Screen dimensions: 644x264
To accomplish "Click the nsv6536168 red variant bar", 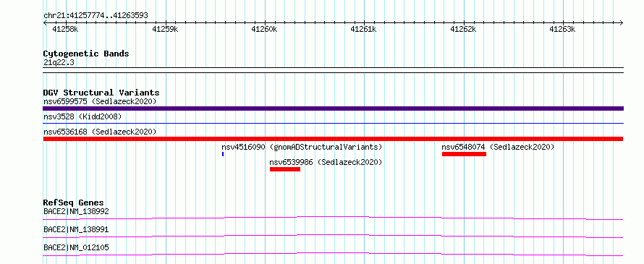I will pyautogui.click(x=333, y=139).
